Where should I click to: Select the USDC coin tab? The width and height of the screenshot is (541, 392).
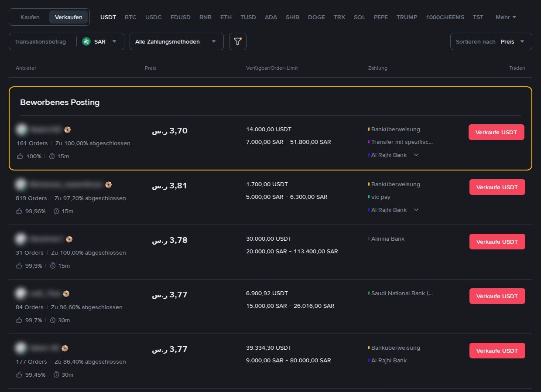coord(154,17)
